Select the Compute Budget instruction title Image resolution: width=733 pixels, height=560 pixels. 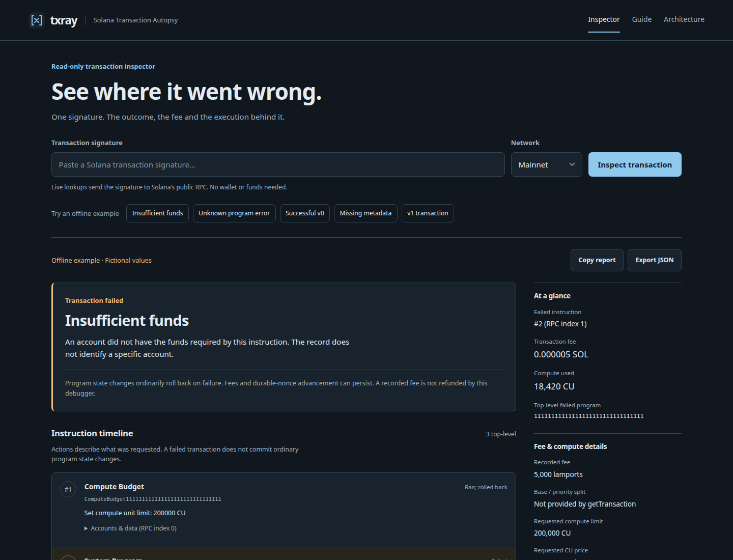click(114, 487)
